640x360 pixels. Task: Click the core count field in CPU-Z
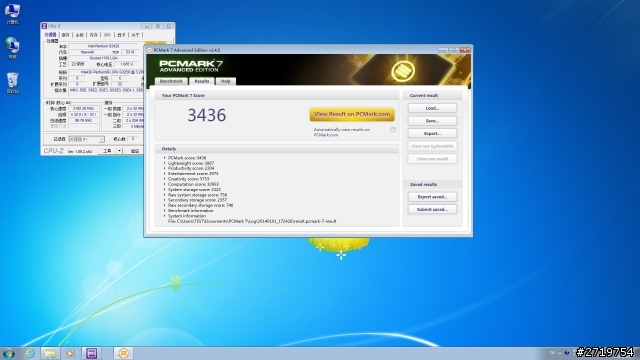[133, 139]
